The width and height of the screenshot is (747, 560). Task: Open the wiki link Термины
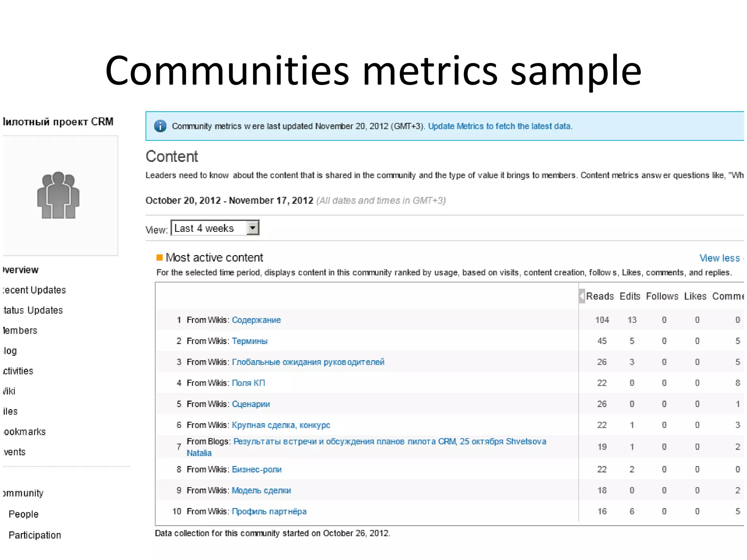250,341
